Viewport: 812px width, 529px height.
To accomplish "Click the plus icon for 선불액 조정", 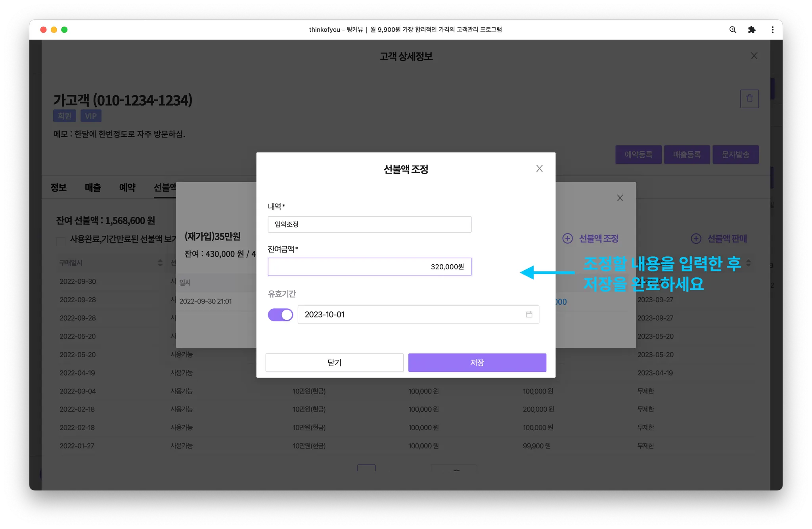I will point(568,239).
